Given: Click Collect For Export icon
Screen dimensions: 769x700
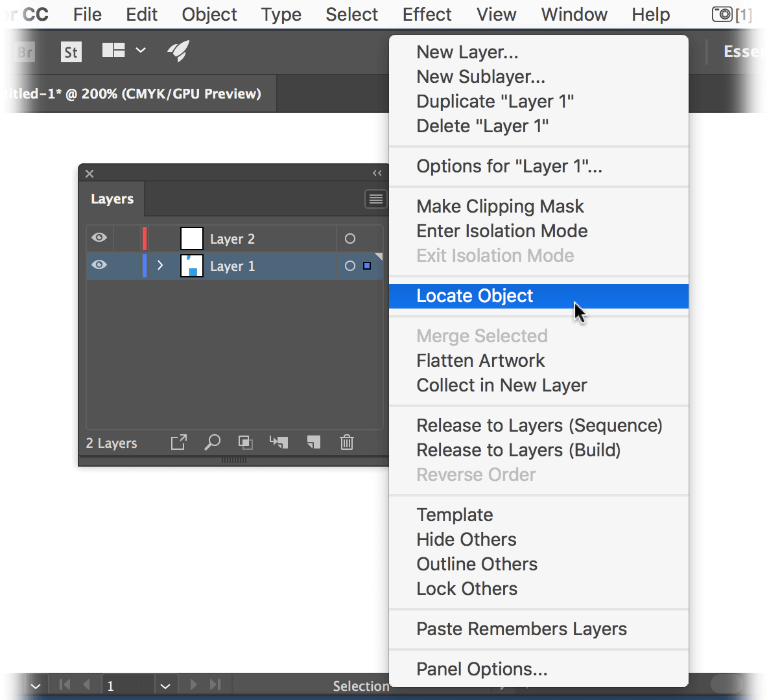Looking at the screenshot, I should (x=178, y=442).
